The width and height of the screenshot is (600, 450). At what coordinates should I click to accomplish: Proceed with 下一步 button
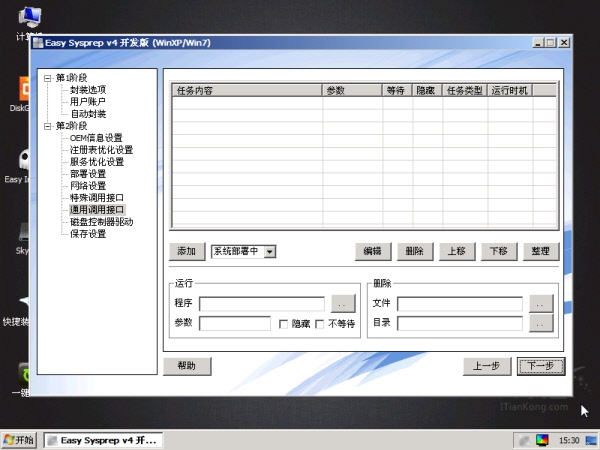(541, 366)
